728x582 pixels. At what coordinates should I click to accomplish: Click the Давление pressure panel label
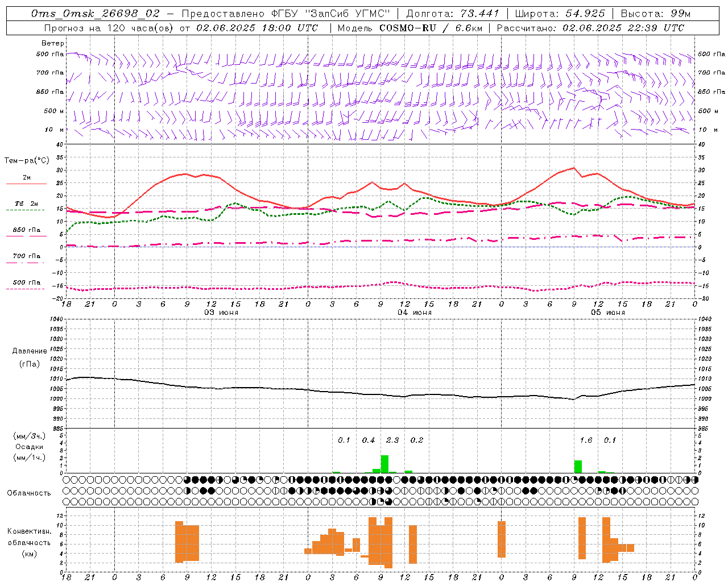coord(30,351)
